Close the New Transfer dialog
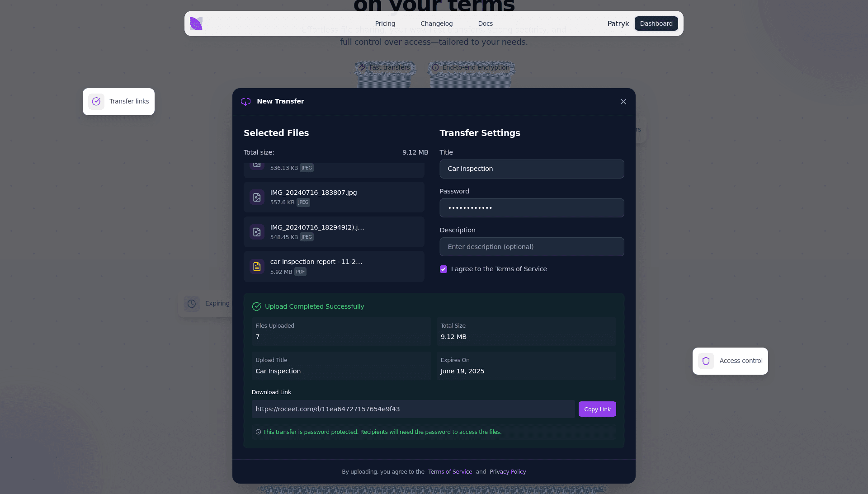The image size is (868, 494). click(x=623, y=102)
